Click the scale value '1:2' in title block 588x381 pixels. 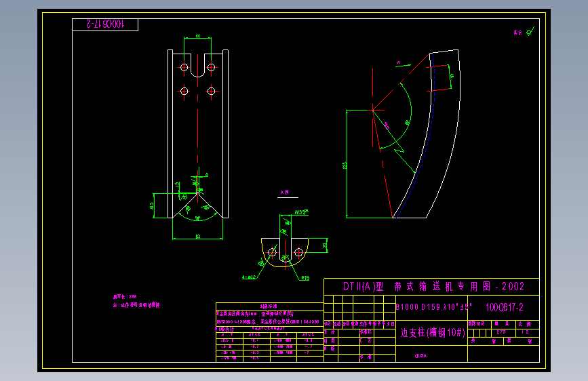point(525,332)
